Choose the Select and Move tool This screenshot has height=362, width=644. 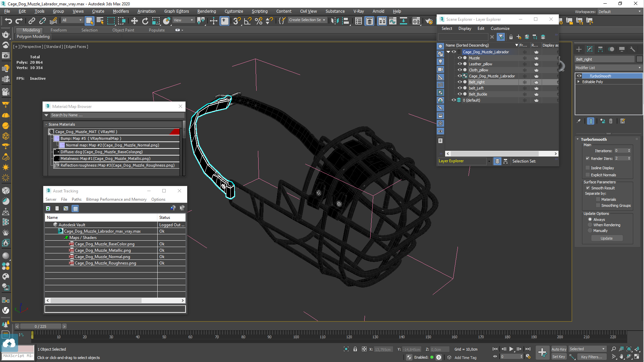pos(134,21)
